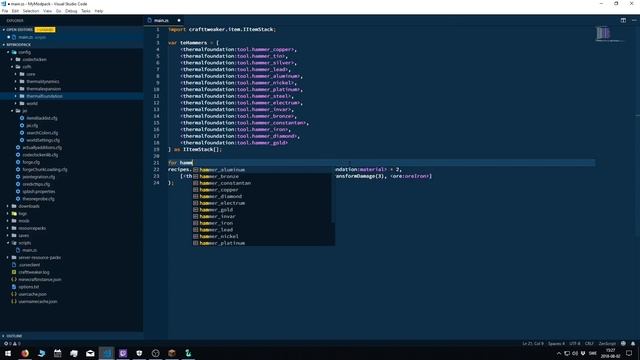Viewport: 640px width, 360px height.
Task: Open the Edit menu
Action: point(15,11)
